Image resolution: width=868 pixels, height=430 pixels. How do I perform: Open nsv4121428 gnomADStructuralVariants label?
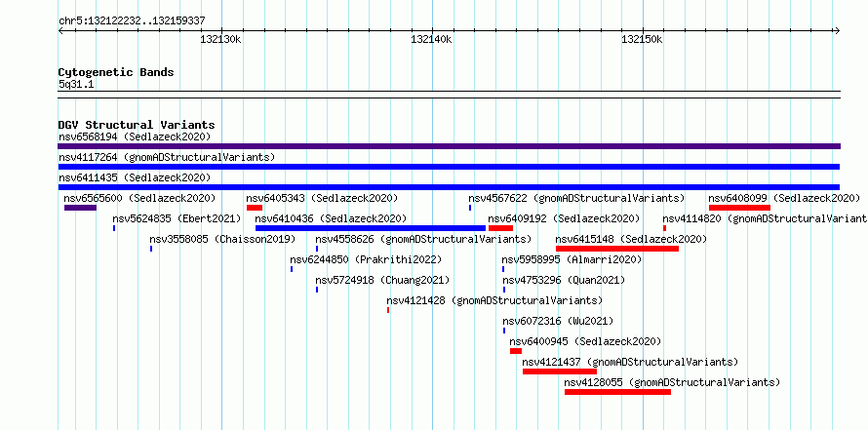(x=494, y=300)
